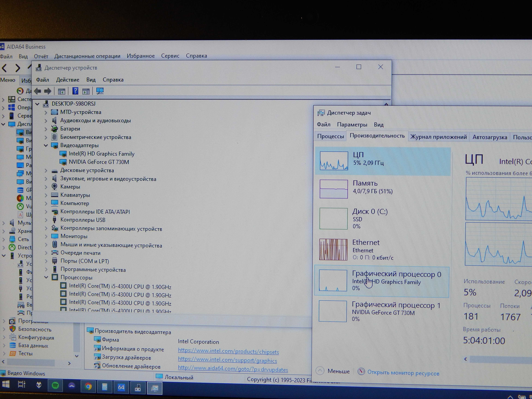Select Безопасность in AIDA64 sidebar

pos(35,329)
